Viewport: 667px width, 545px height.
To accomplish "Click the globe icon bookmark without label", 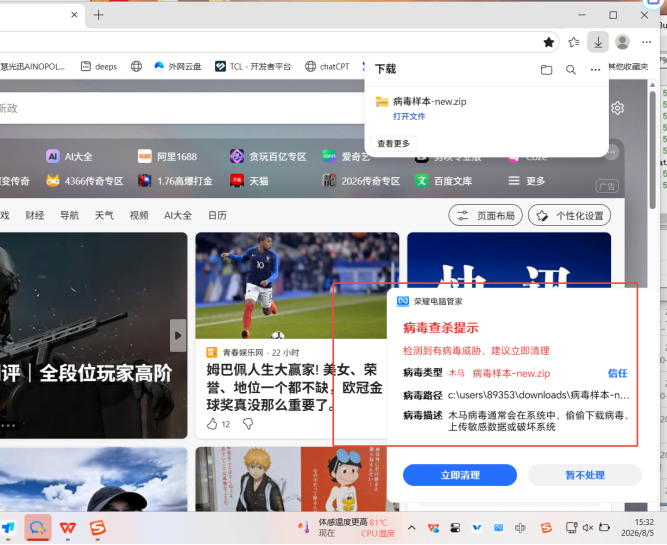I will (136, 66).
